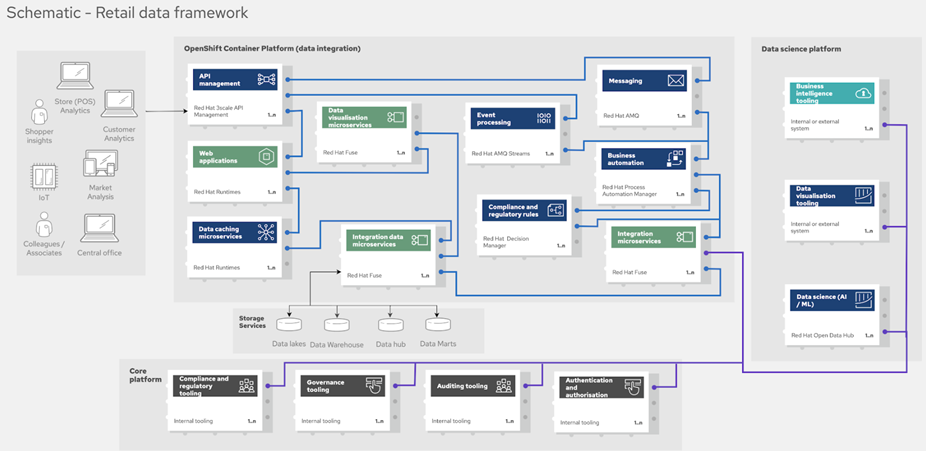Image resolution: width=926 pixels, height=451 pixels.
Task: Click the Governance tooling icon
Action: click(x=373, y=386)
